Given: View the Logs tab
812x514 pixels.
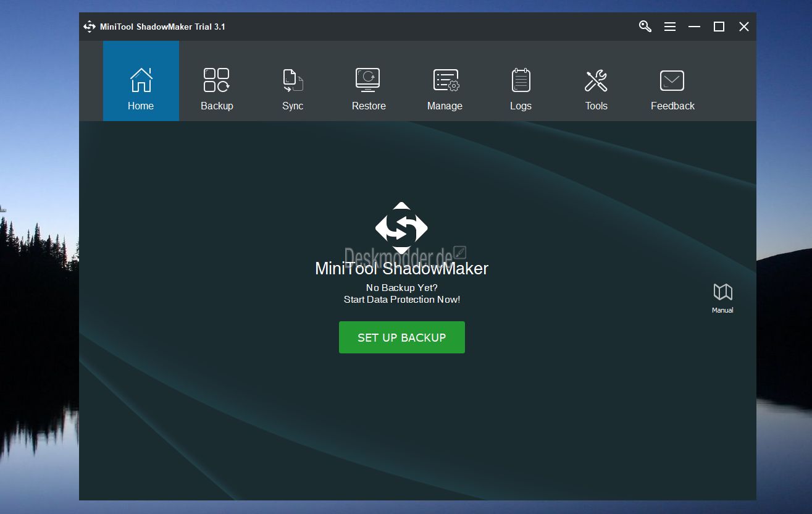Looking at the screenshot, I should [521, 81].
